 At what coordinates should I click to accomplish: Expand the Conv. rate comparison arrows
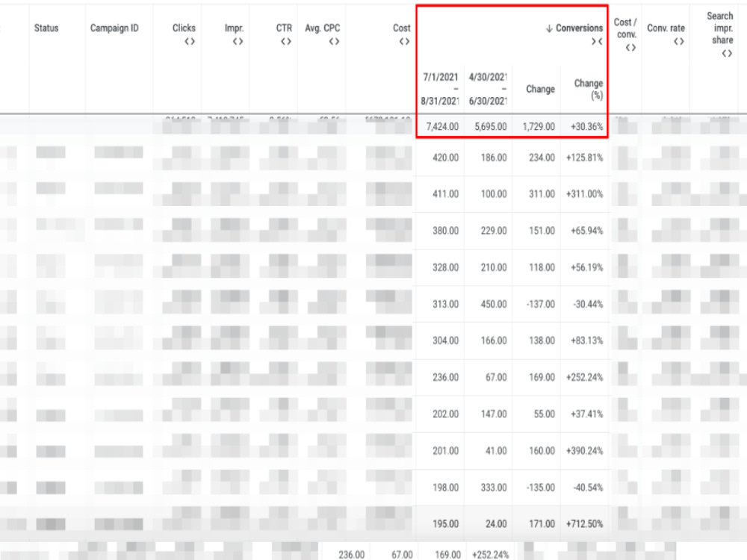point(679,41)
